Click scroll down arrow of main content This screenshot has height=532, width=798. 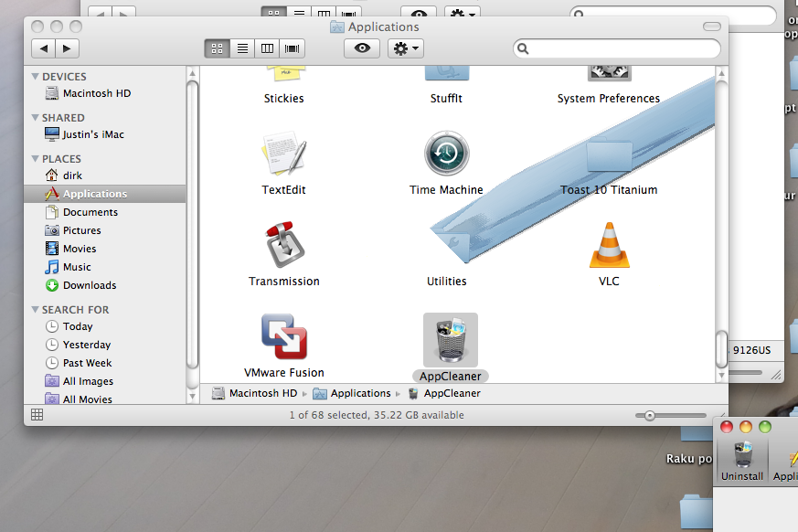pyautogui.click(x=721, y=376)
